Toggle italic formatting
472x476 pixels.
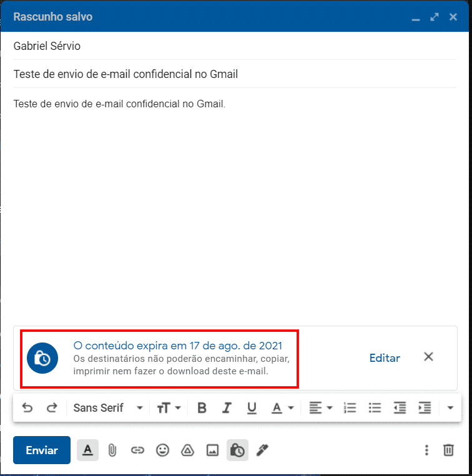(227, 408)
